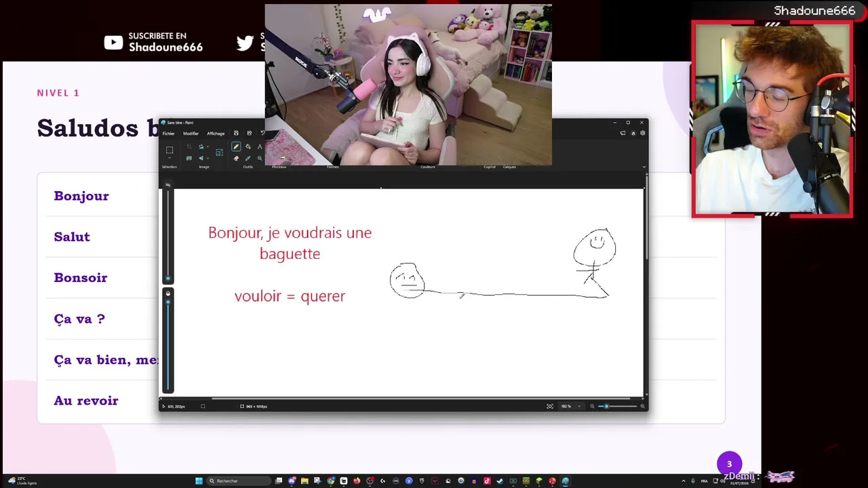Click 'Ça va ?' in the greetings list
Viewport: 868px width, 488px height.
79,319
